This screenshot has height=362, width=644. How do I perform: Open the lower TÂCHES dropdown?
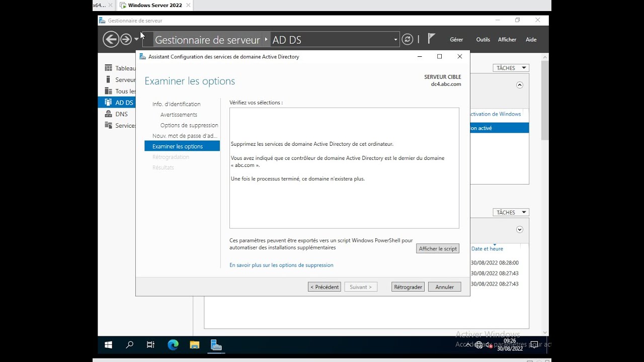click(511, 212)
